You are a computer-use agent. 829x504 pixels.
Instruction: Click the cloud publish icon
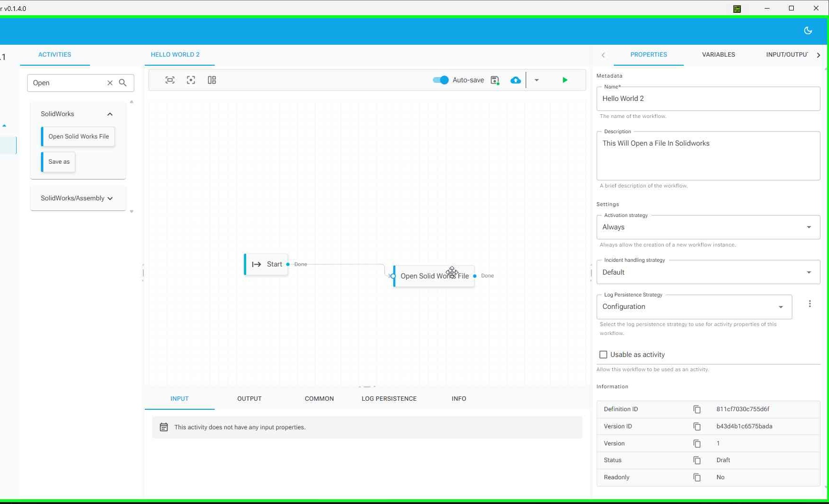[516, 80]
